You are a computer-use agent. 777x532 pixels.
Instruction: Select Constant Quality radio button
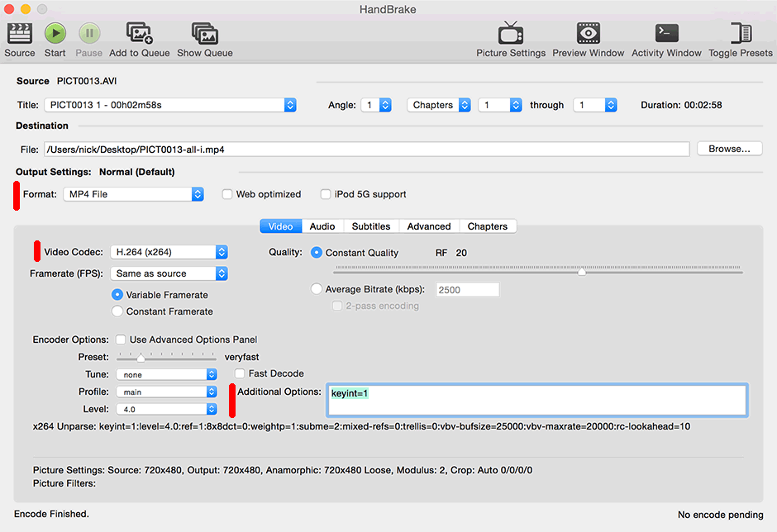316,253
